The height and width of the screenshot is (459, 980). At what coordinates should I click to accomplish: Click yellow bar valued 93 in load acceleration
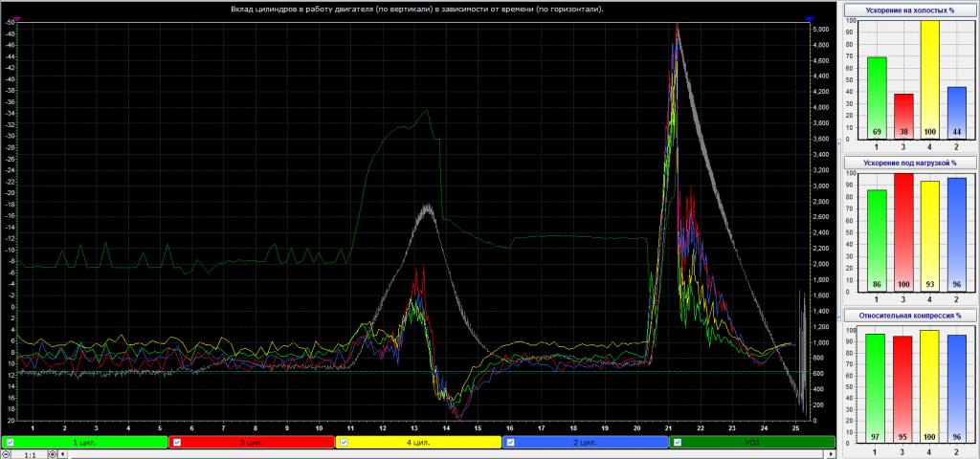click(930, 236)
